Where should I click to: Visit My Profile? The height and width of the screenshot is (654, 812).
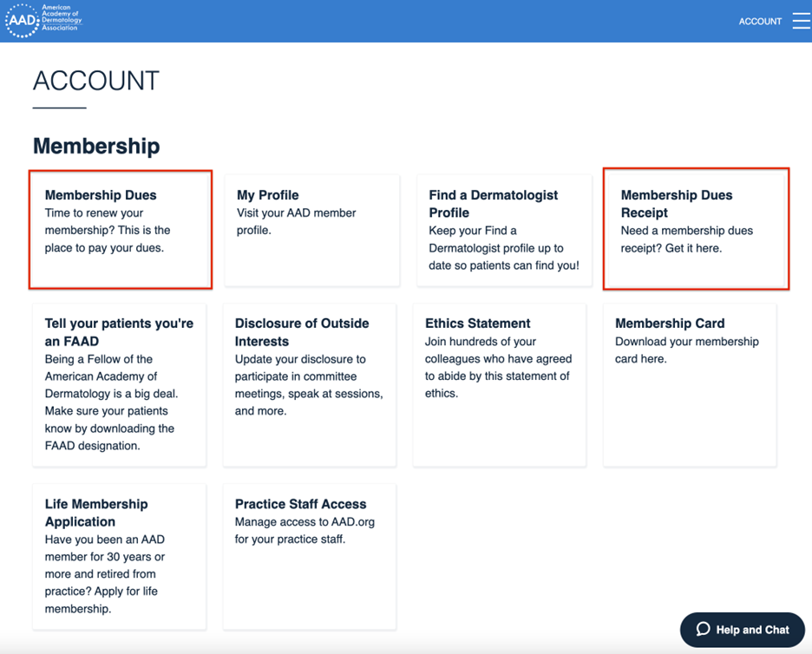(x=311, y=228)
